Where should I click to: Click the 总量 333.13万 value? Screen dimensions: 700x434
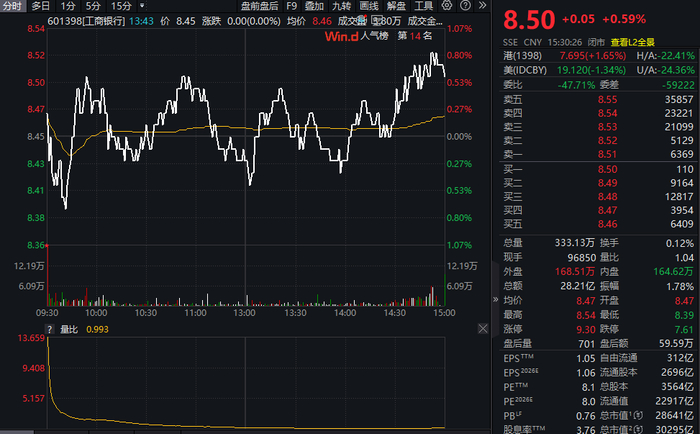(x=575, y=243)
